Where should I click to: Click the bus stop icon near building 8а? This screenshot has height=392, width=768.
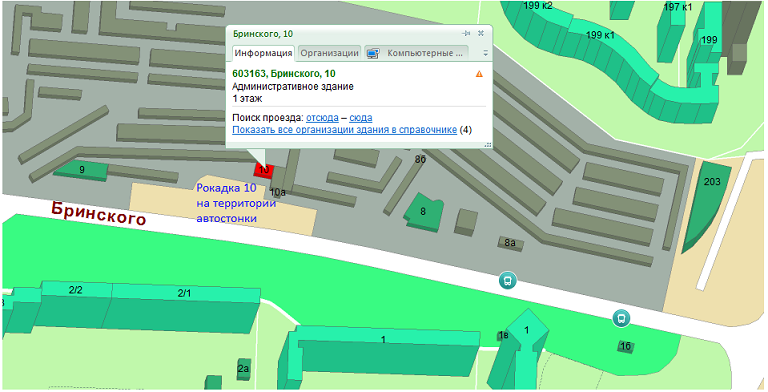coord(508,281)
